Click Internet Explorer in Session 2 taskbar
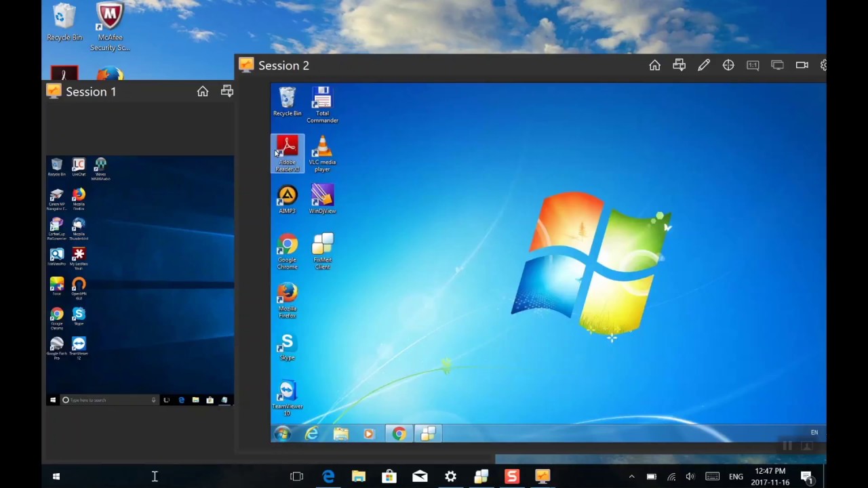 311,434
